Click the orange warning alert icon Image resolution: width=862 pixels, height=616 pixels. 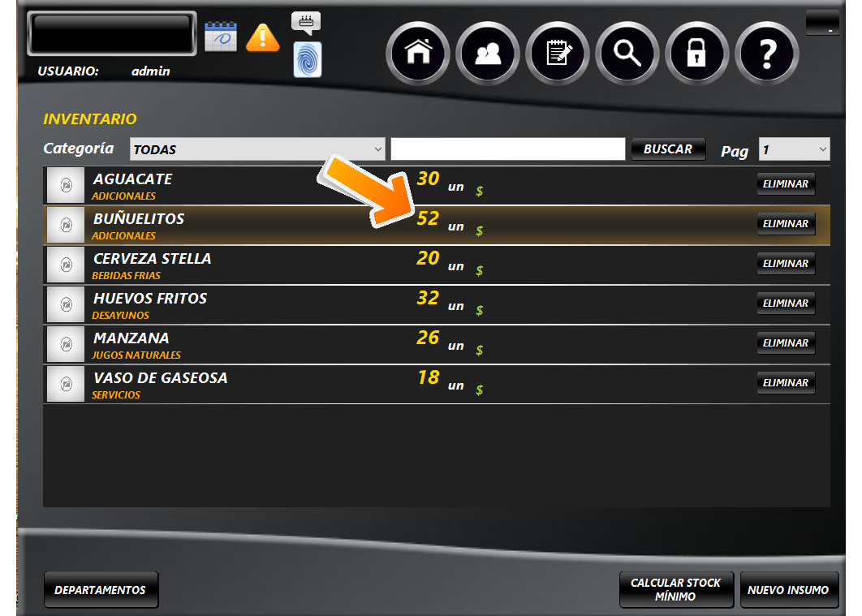263,37
